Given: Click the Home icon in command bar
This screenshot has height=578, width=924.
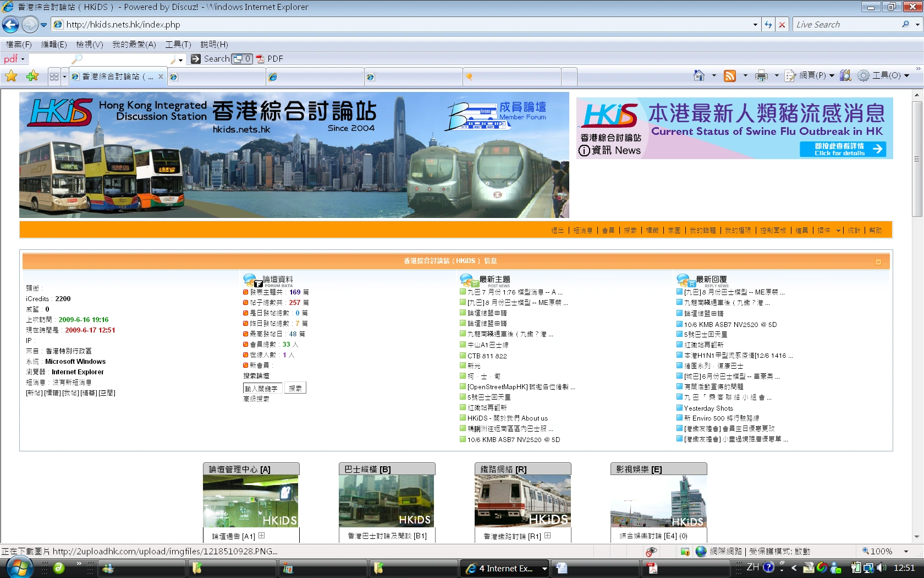Looking at the screenshot, I should [698, 75].
